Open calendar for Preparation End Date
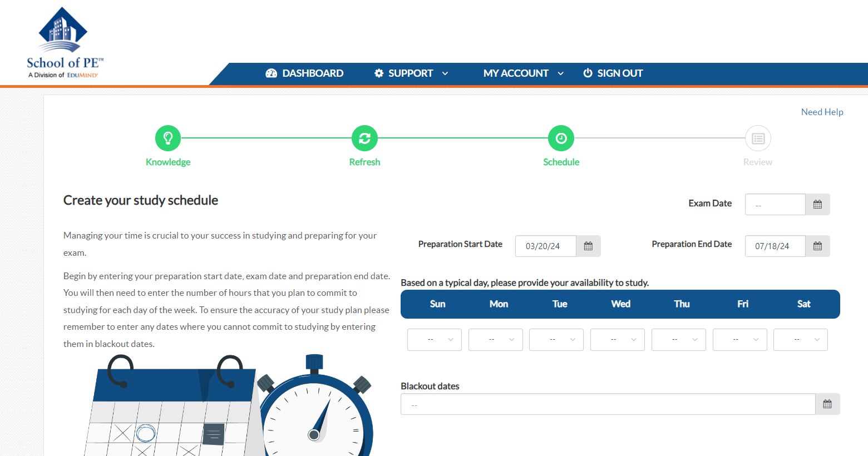Image resolution: width=868 pixels, height=456 pixels. coord(817,246)
